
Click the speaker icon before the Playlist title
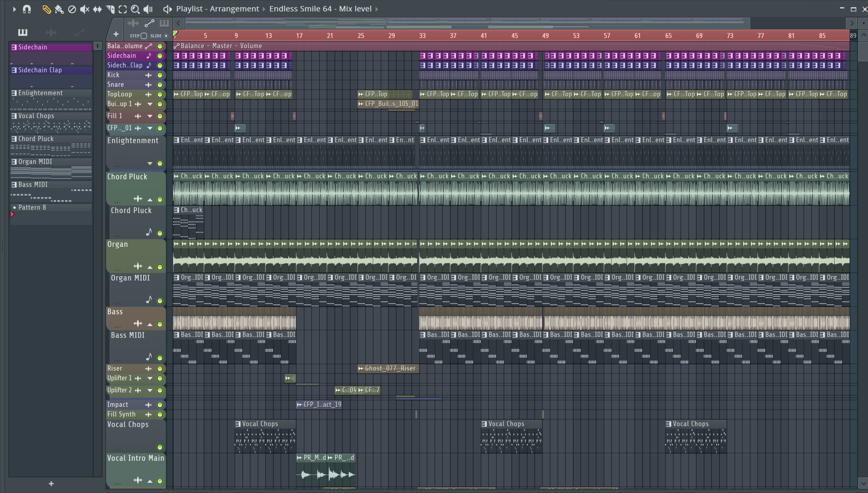click(x=167, y=9)
